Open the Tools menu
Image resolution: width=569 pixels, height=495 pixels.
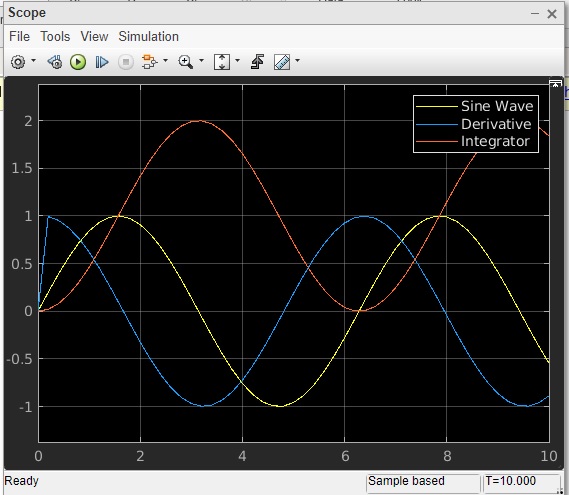55,37
